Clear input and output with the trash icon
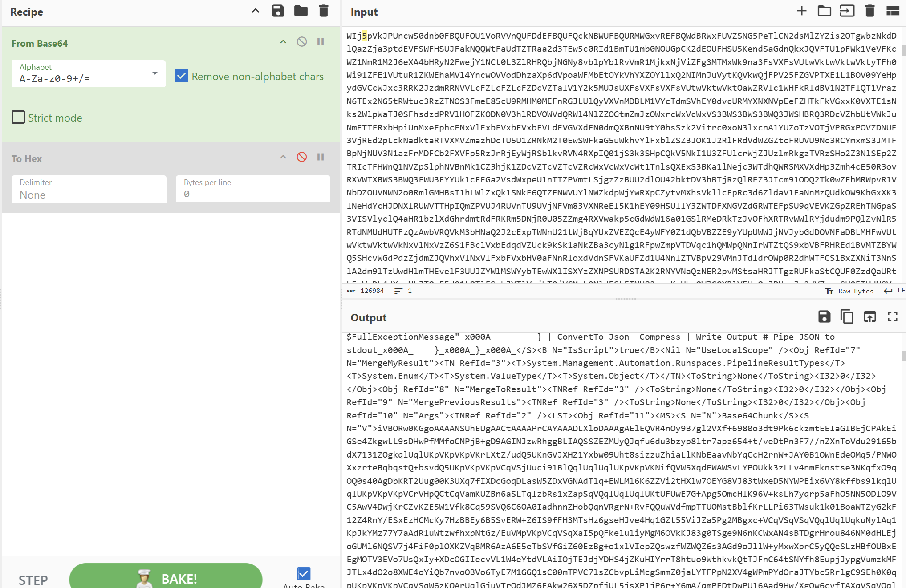Viewport: 906px width, 588px height. click(869, 11)
